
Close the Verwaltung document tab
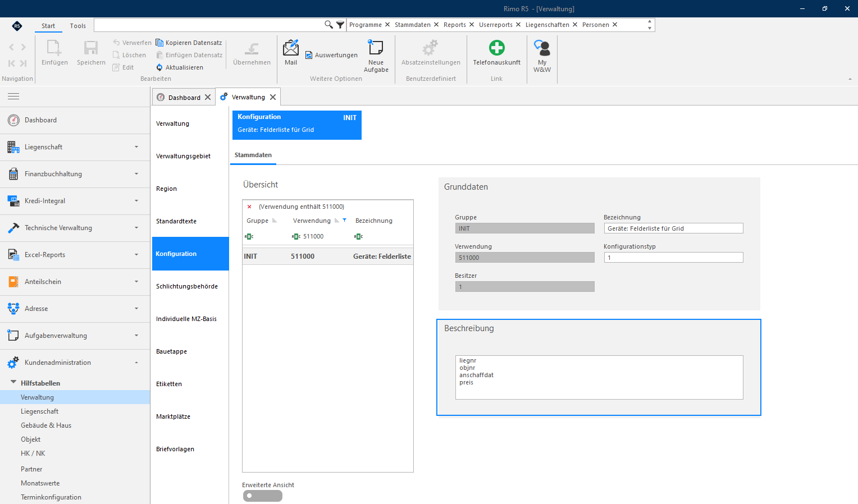[x=273, y=97]
